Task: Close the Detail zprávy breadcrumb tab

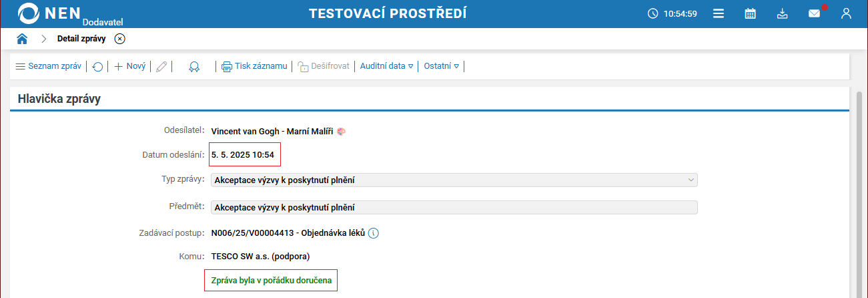Action: [x=119, y=39]
